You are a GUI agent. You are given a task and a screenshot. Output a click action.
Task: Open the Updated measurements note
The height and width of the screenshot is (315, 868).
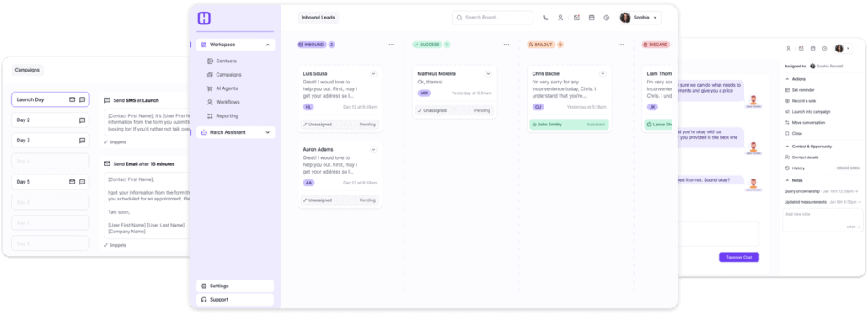[822, 202]
